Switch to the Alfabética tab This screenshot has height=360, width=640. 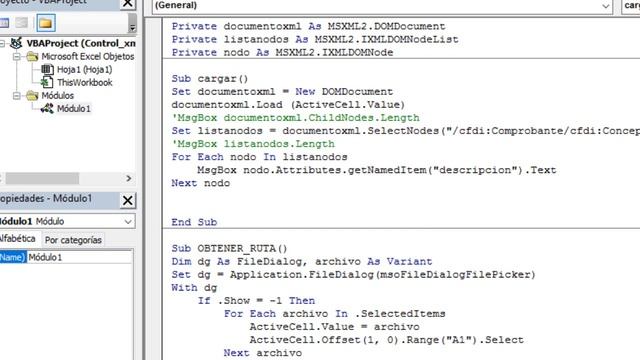(x=18, y=239)
